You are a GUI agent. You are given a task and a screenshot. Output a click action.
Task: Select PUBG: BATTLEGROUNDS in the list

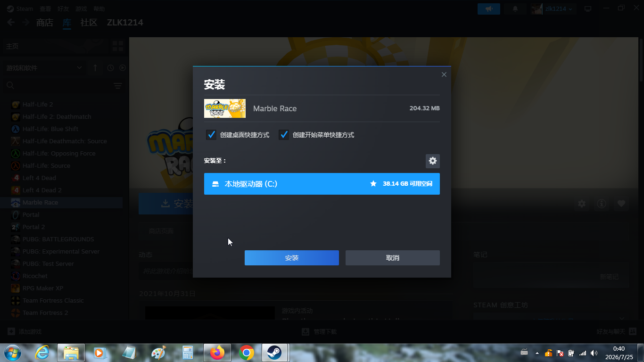click(x=58, y=239)
